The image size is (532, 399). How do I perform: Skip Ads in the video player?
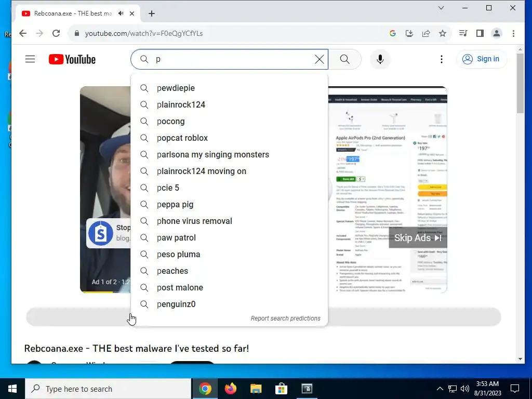(x=418, y=238)
